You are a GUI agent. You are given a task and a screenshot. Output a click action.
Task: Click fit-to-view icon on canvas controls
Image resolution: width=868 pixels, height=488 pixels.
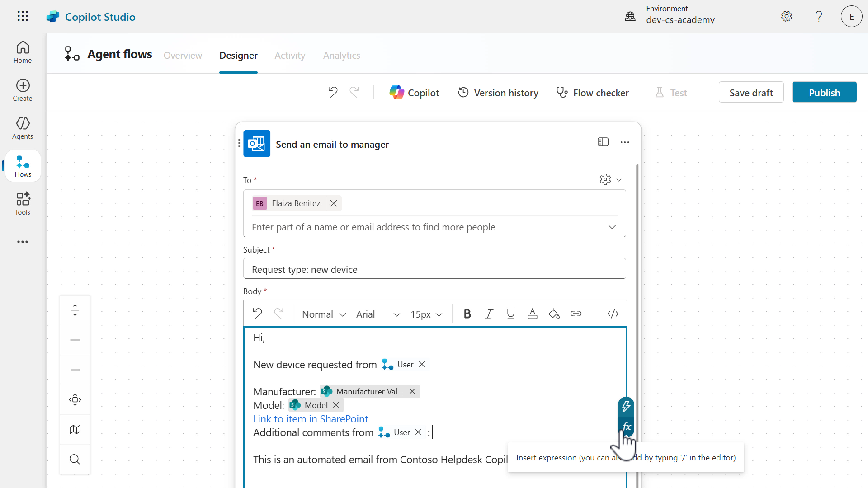coord(75,400)
